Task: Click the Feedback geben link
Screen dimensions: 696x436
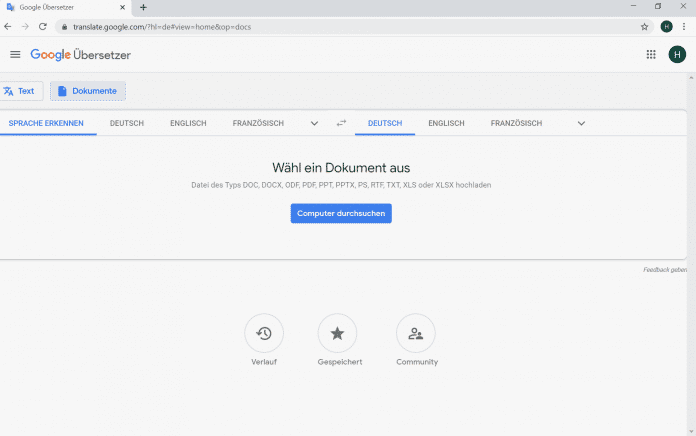Action: [x=665, y=270]
